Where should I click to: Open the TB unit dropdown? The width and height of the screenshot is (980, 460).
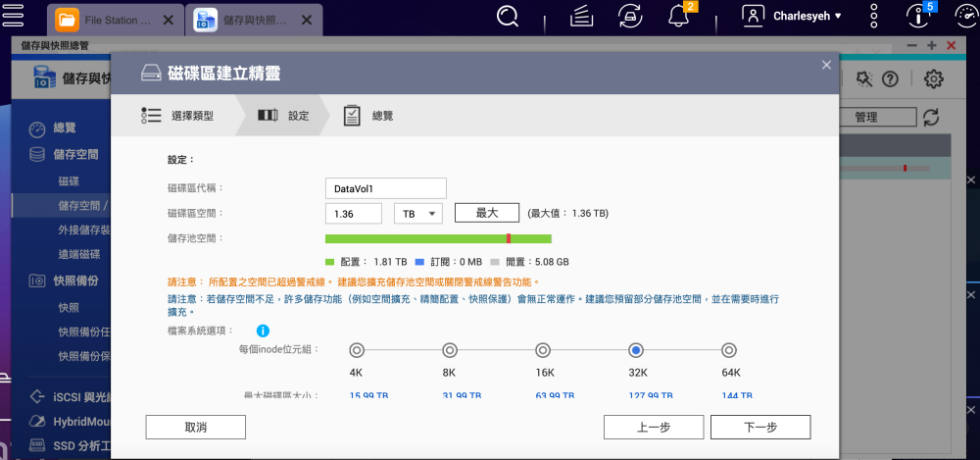pyautogui.click(x=418, y=213)
